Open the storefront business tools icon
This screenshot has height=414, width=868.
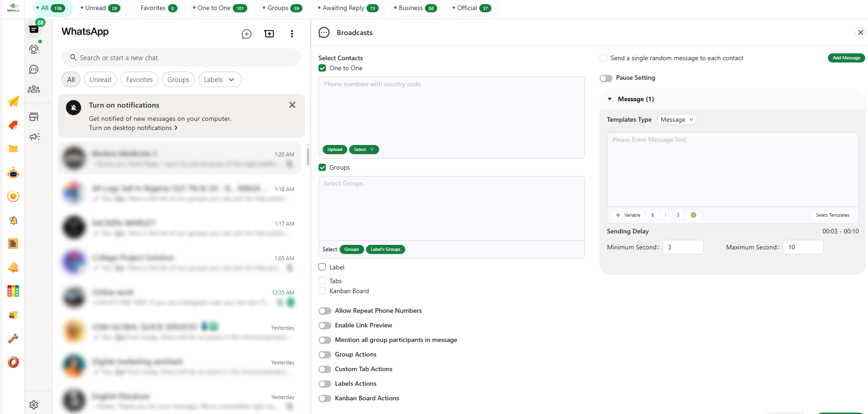(34, 117)
